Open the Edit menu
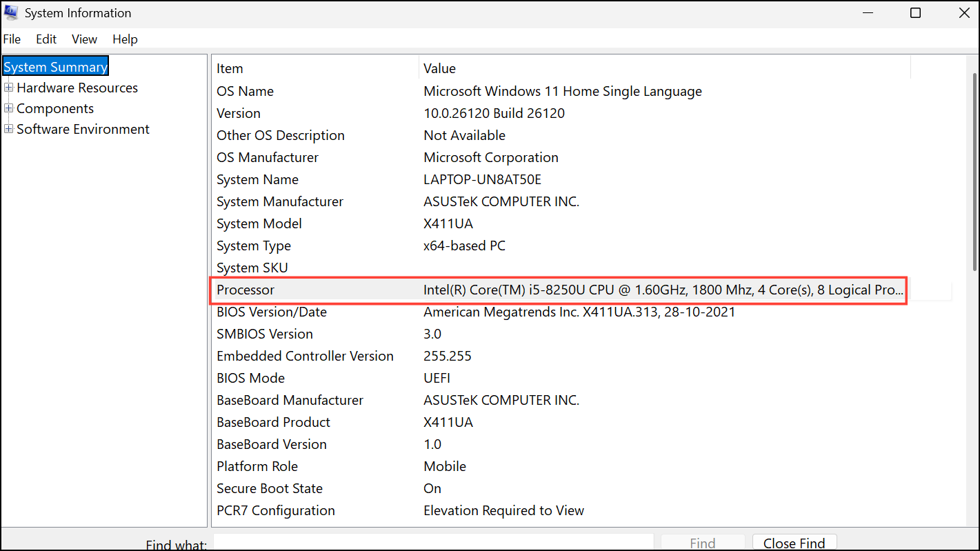Viewport: 980px width, 551px height. click(x=46, y=39)
